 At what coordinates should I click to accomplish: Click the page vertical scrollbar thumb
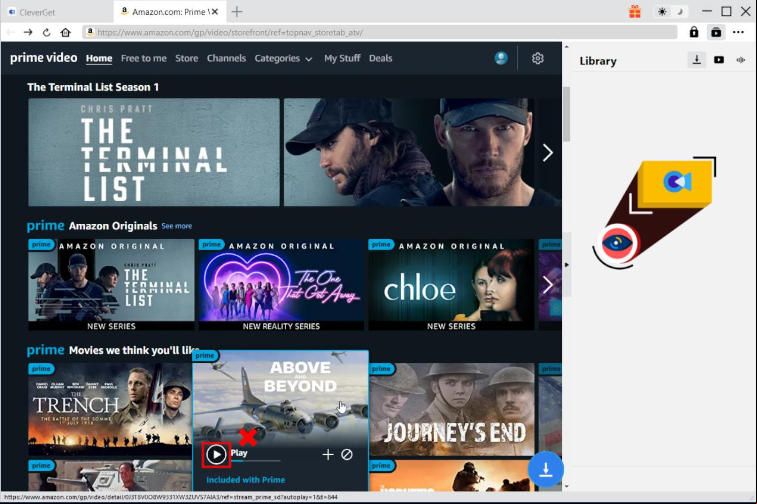566,114
